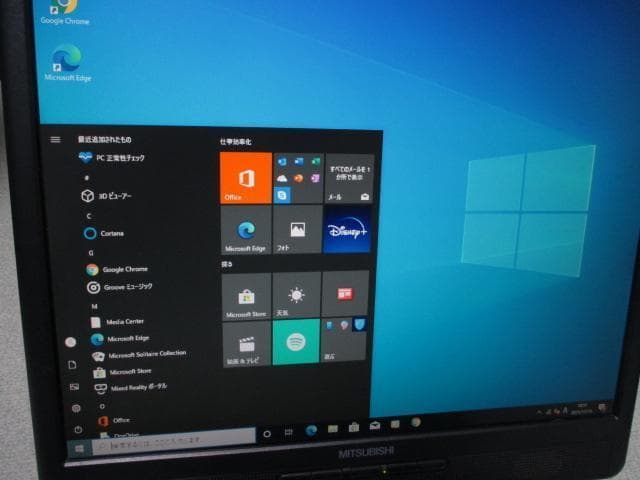Open Mixed Reality ポータル
The image size is (640, 480).
click(x=131, y=387)
